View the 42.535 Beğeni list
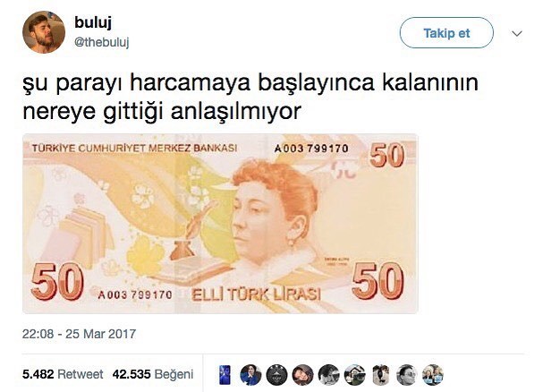The width and height of the screenshot is (543, 392). click(x=153, y=374)
